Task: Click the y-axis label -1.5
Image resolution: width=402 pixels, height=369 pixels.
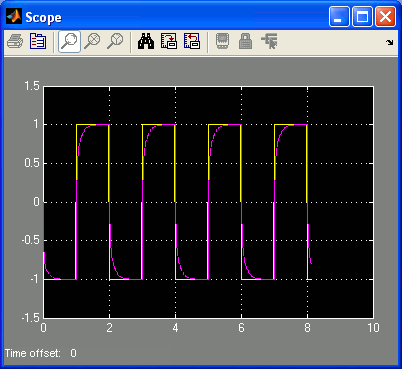Action: point(30,318)
